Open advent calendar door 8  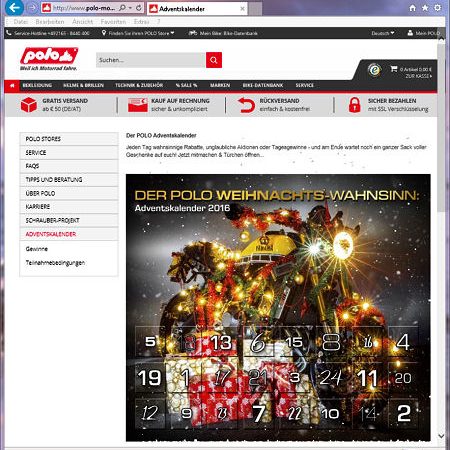click(x=331, y=342)
